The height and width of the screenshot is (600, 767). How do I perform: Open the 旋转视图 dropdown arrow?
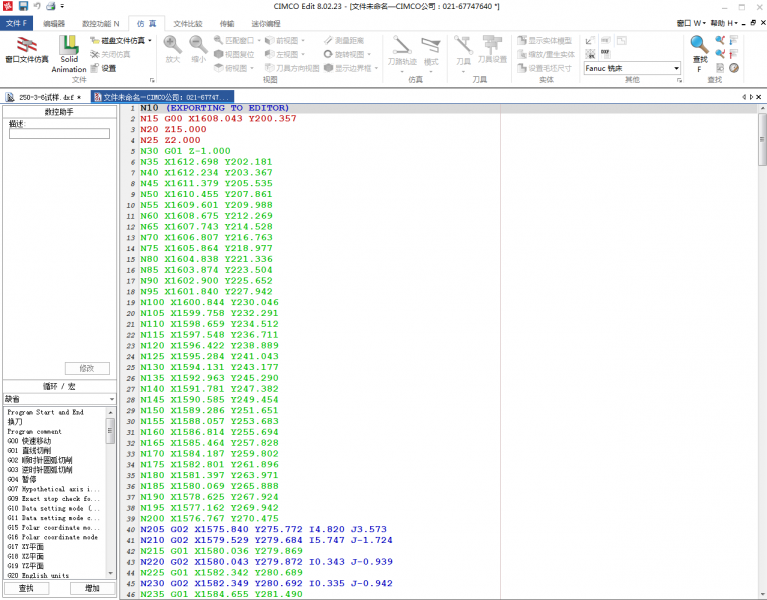click(369, 54)
